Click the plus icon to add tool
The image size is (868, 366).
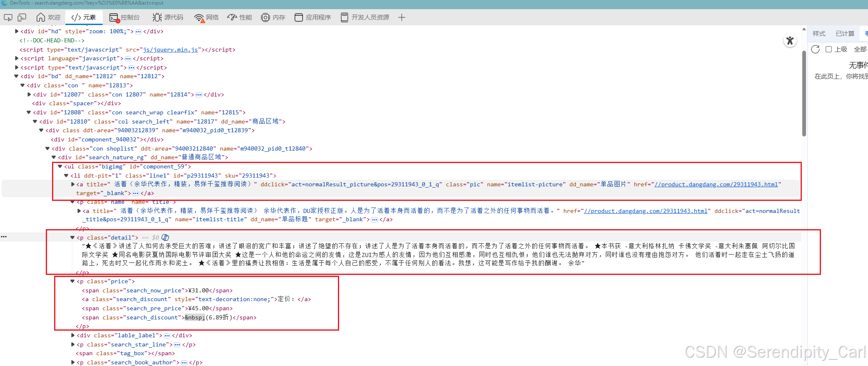tap(402, 17)
